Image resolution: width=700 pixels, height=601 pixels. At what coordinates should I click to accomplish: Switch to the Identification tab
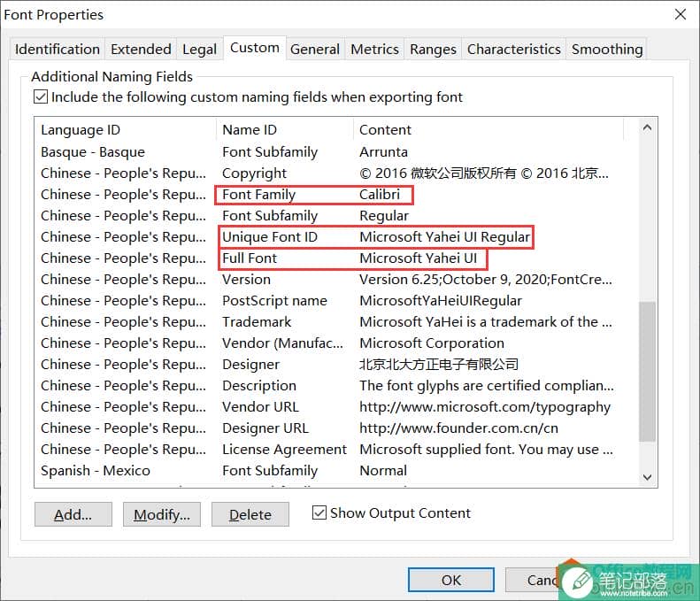(58, 49)
